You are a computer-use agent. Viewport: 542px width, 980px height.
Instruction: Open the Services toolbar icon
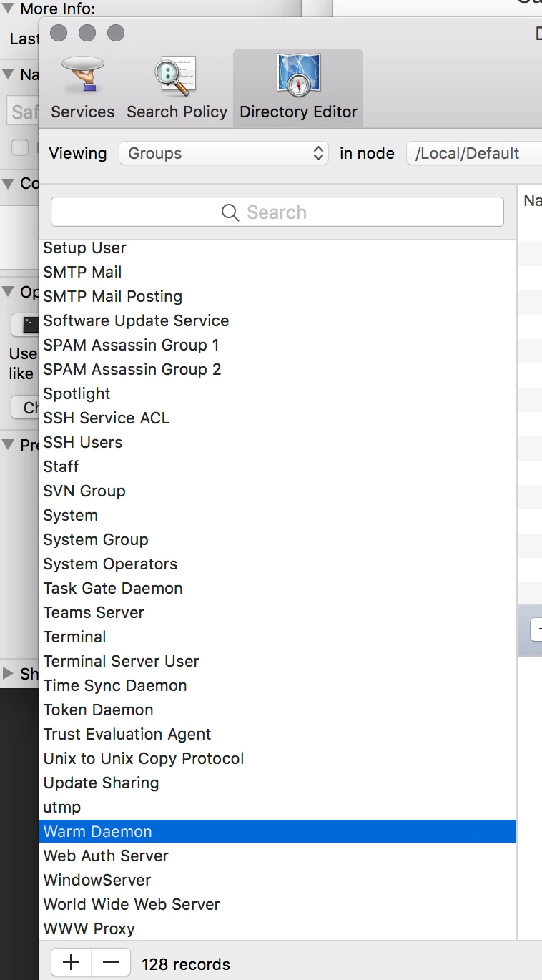point(82,87)
